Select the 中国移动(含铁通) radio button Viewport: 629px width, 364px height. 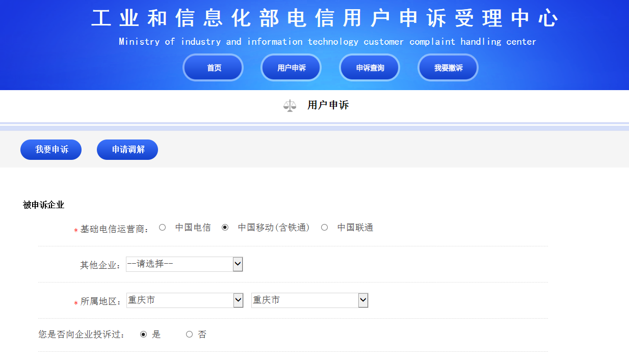coord(225,228)
